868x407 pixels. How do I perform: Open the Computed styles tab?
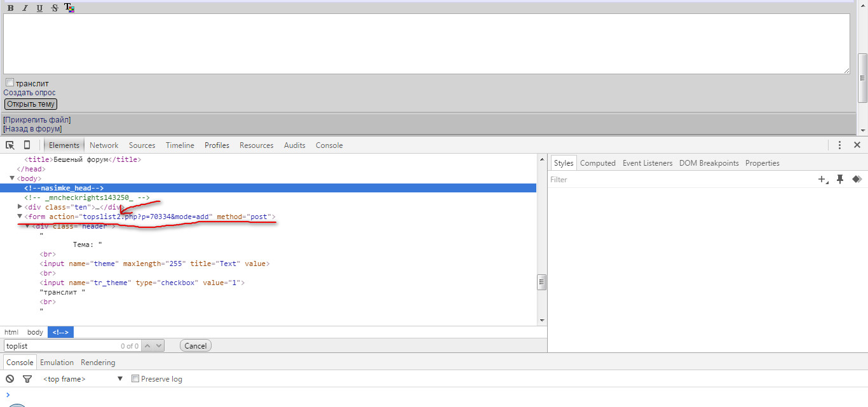point(597,163)
